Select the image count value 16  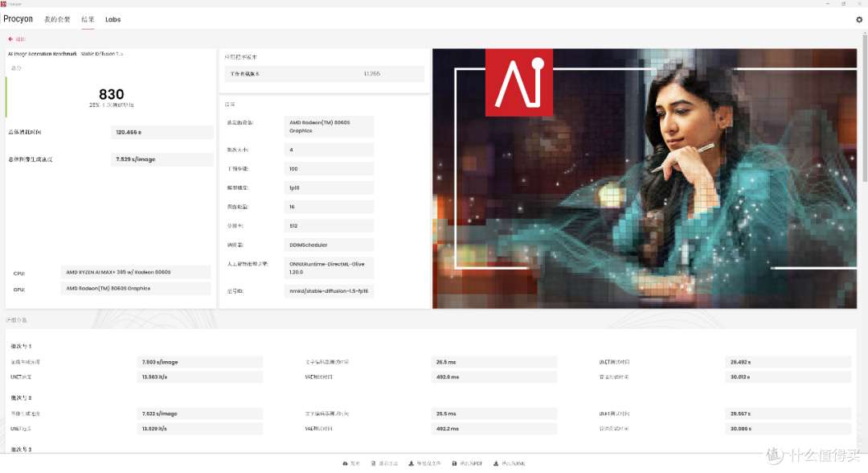(329, 207)
